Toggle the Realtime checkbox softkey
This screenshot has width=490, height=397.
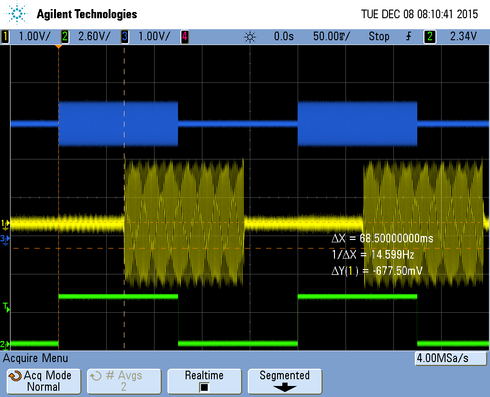pyautogui.click(x=204, y=381)
